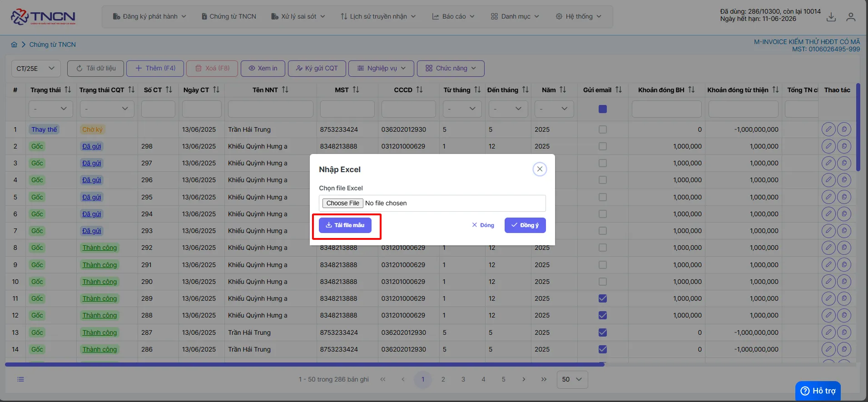This screenshot has width=868, height=402.
Task: Edit row 1 Trần Hải Trung record
Action: [828, 129]
